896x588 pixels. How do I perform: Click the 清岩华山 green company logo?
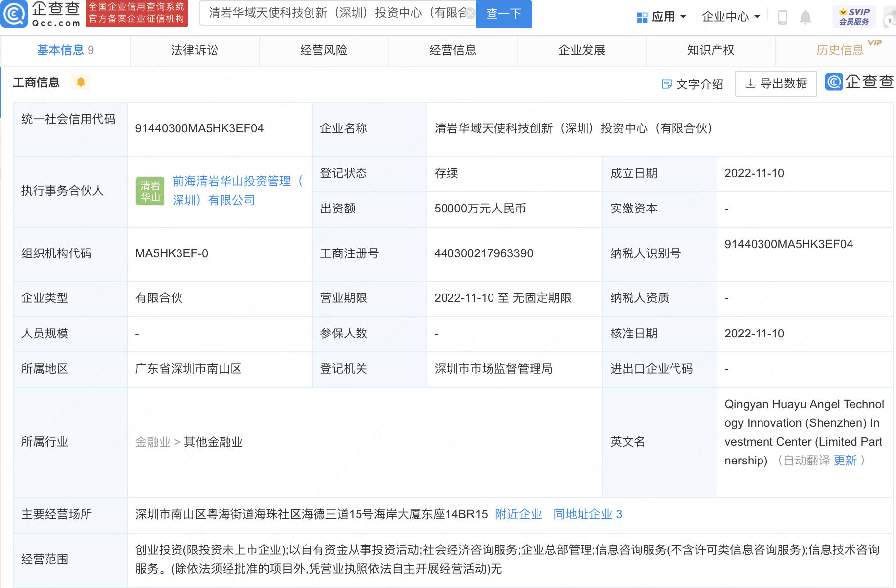click(x=150, y=191)
